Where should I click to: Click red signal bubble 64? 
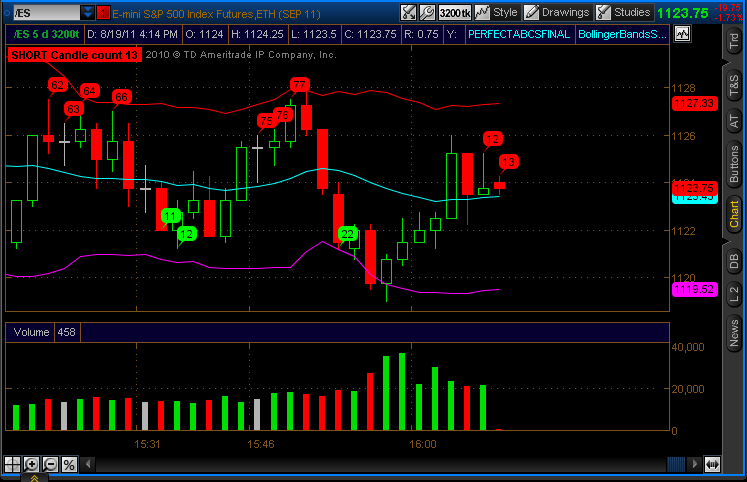89,91
